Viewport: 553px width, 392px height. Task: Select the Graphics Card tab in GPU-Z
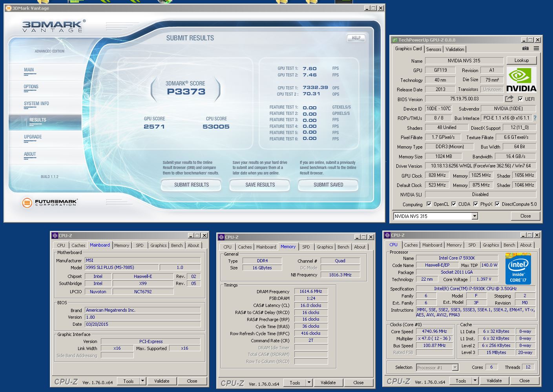coord(408,49)
